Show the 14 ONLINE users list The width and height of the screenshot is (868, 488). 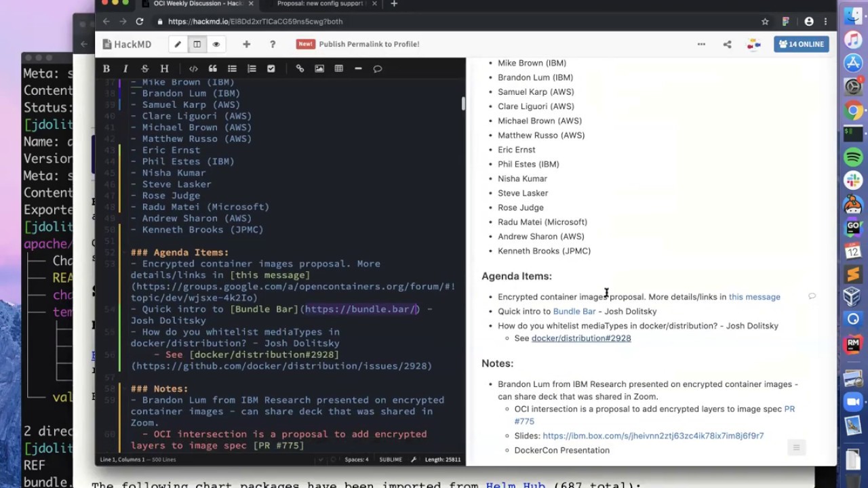802,44
